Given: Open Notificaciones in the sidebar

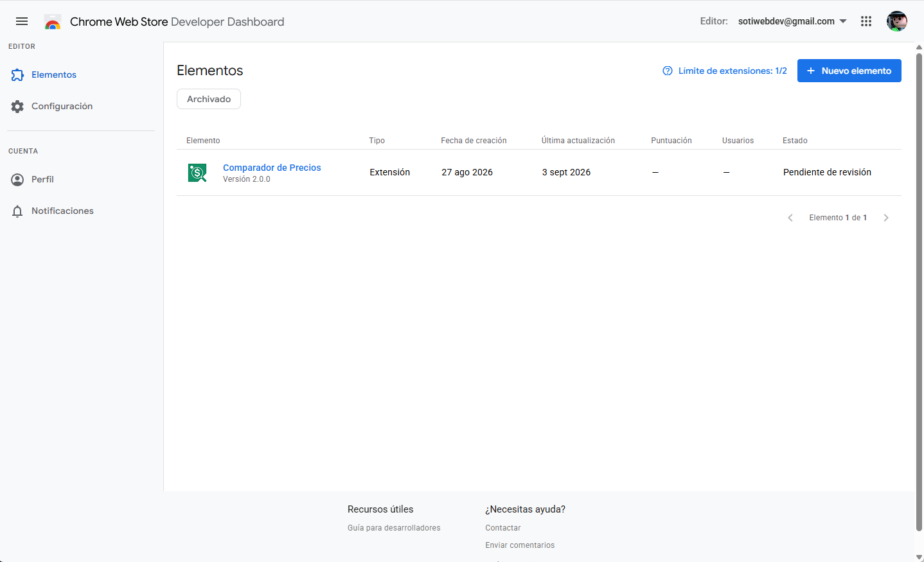Looking at the screenshot, I should (62, 211).
